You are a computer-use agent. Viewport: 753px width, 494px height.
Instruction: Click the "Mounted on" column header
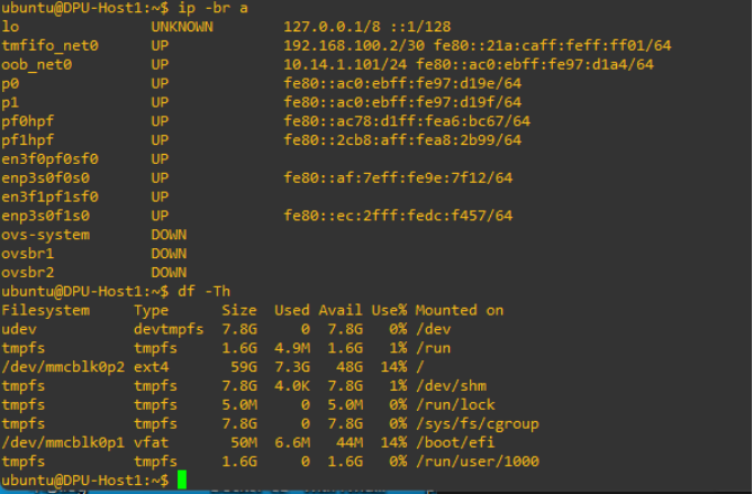pos(459,310)
